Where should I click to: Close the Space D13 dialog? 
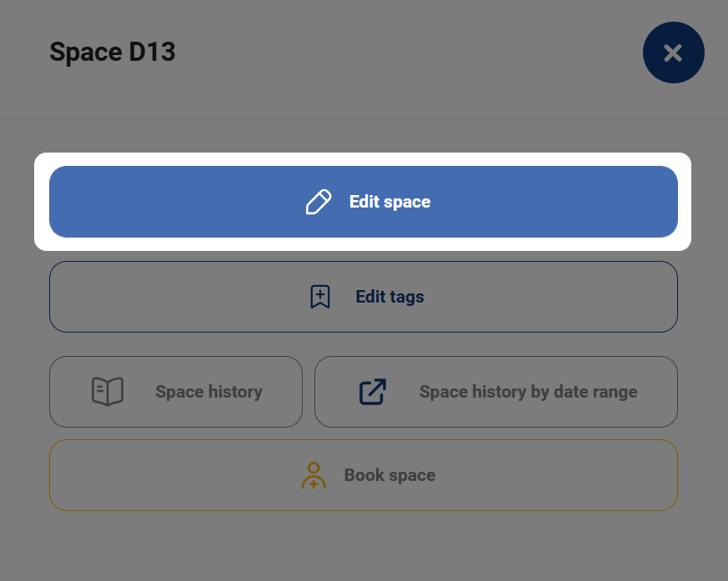[673, 53]
